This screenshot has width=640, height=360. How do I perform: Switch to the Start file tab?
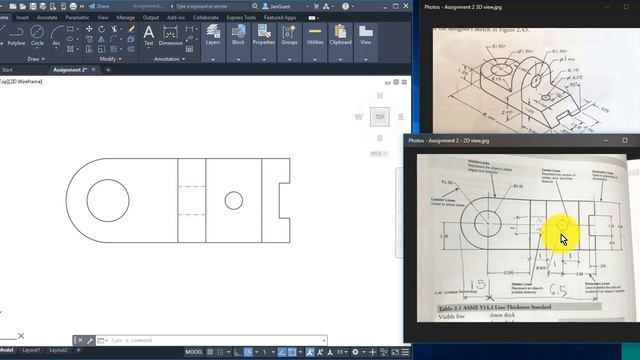[7, 70]
